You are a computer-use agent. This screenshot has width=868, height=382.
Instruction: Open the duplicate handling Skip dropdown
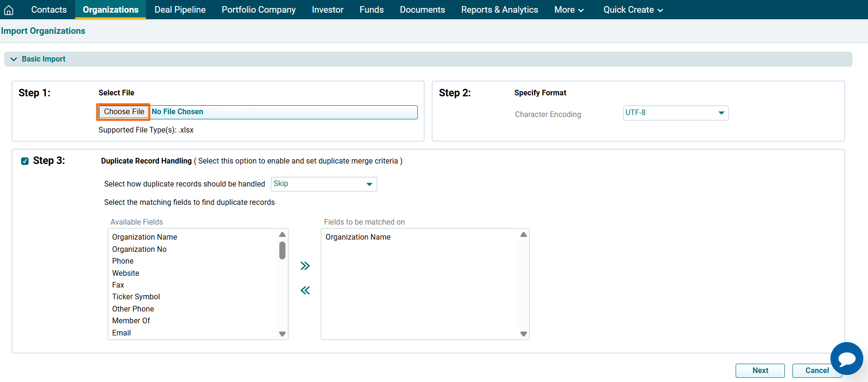pyautogui.click(x=323, y=184)
